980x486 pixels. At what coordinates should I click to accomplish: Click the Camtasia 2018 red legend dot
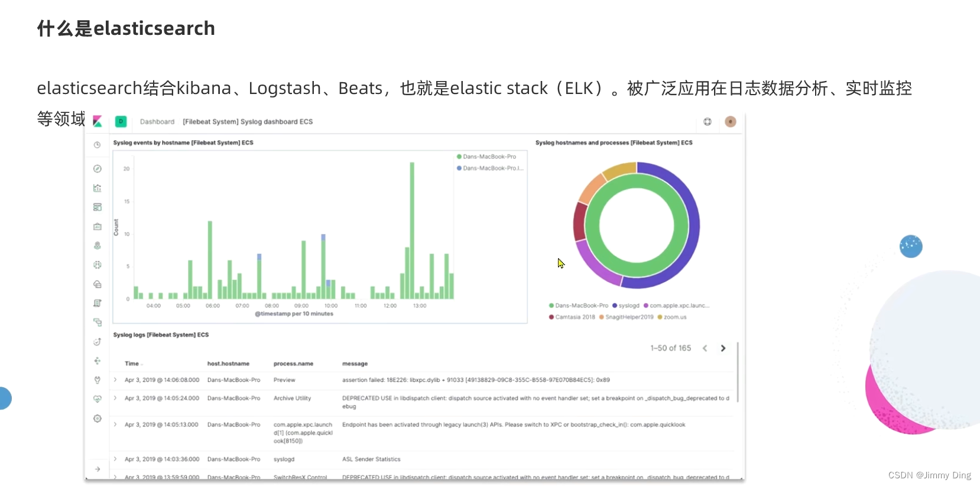point(551,317)
